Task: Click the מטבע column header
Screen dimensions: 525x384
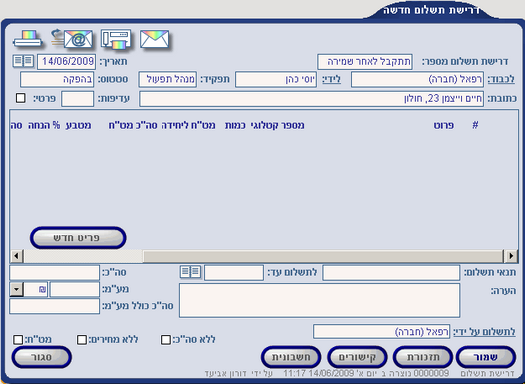Action: [78, 125]
